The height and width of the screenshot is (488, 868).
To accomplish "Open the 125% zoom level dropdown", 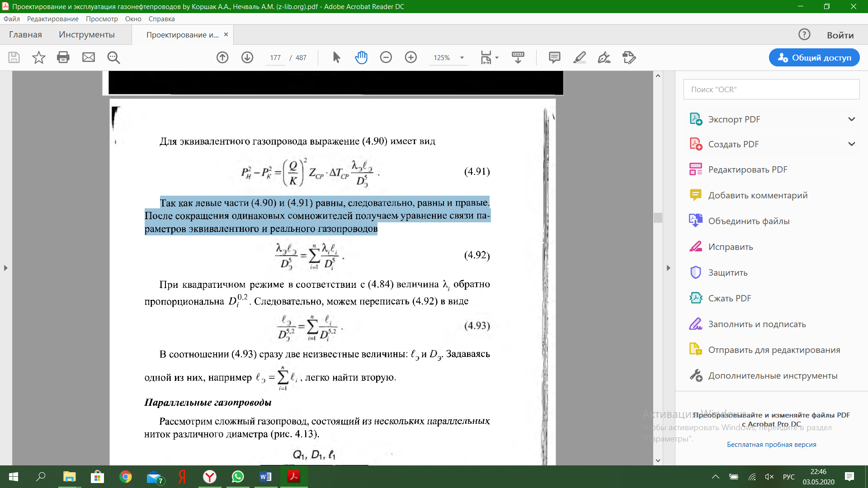I will tap(462, 58).
